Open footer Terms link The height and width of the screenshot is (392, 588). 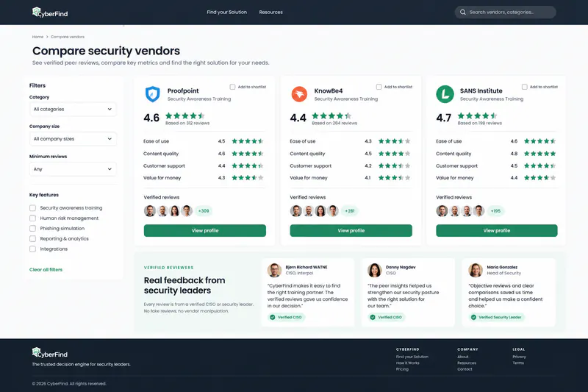[518, 363]
